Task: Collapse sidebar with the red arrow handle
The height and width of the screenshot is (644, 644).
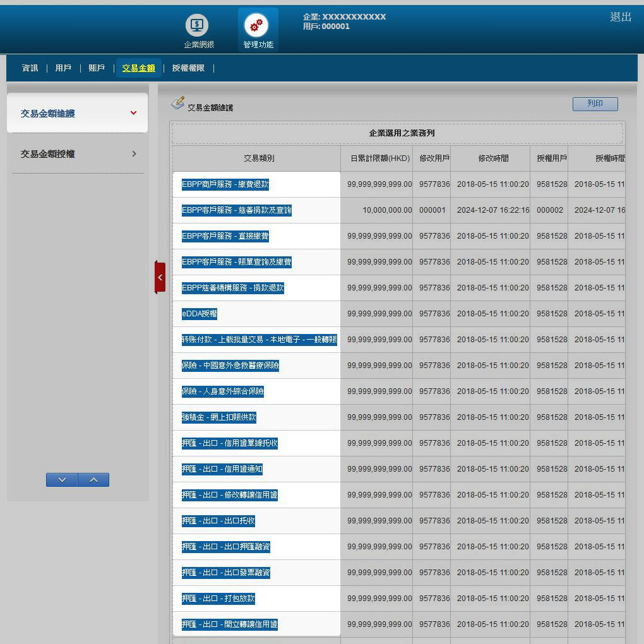Action: click(x=160, y=277)
